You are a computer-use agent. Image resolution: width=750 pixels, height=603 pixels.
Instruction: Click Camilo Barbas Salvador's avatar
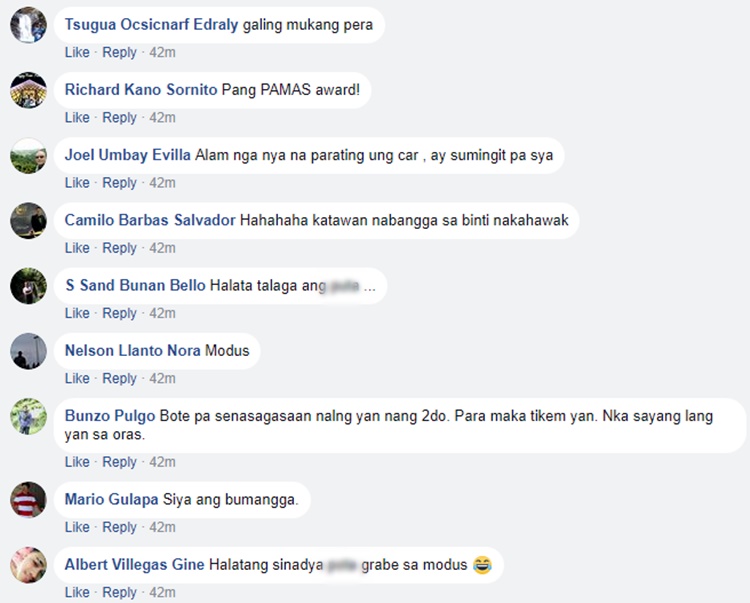pyautogui.click(x=28, y=220)
